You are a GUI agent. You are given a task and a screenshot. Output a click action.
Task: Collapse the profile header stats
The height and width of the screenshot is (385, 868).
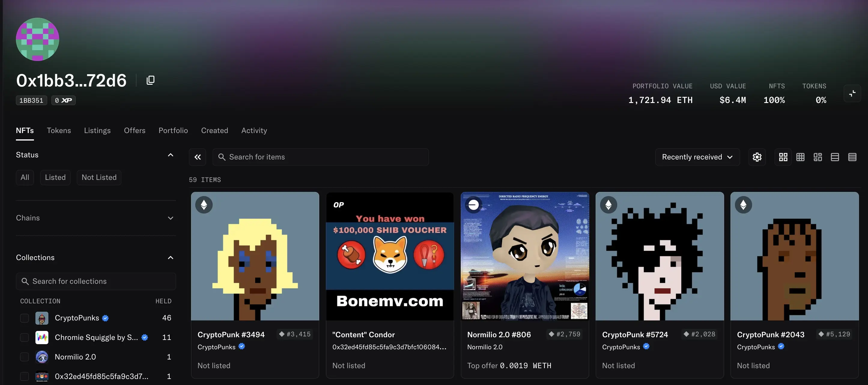852,93
